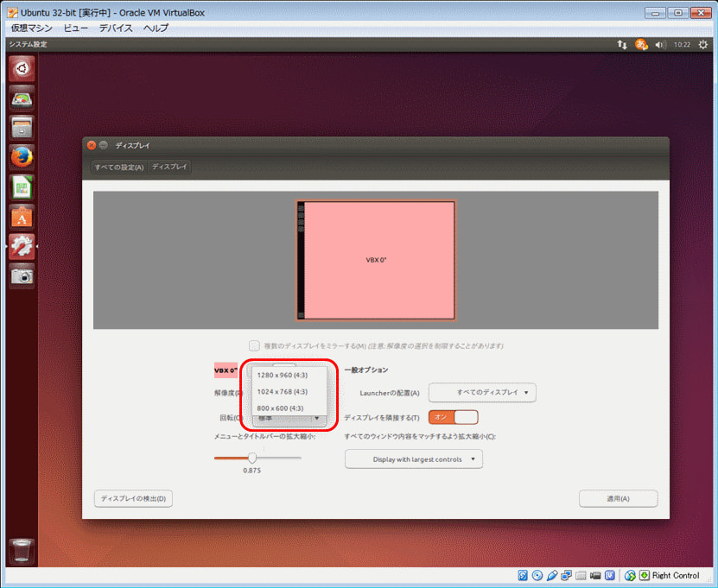Minimize the ディスプレイ settings window

pyautogui.click(x=104, y=146)
